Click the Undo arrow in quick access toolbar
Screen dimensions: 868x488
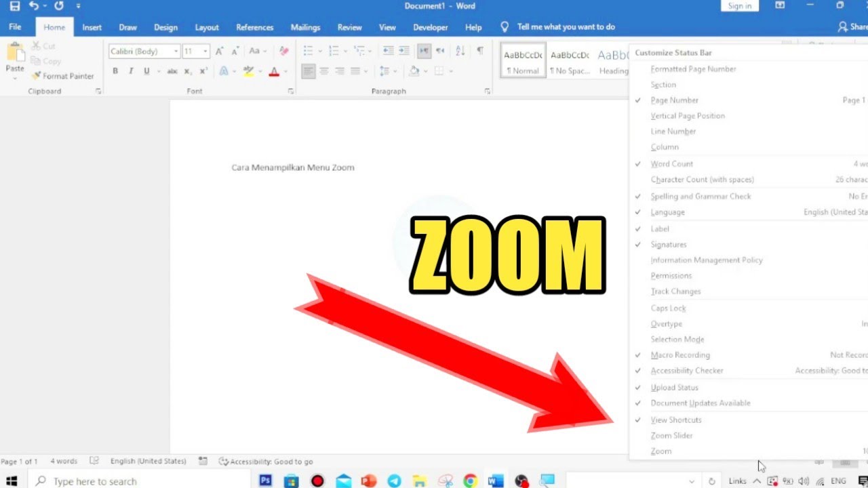[x=33, y=6]
